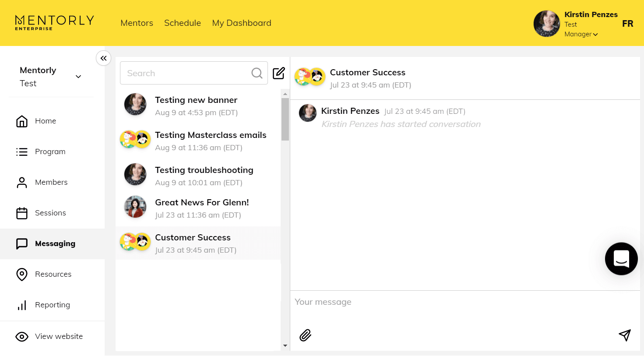Go to My Dashboard link
644x356 pixels.
[242, 23]
